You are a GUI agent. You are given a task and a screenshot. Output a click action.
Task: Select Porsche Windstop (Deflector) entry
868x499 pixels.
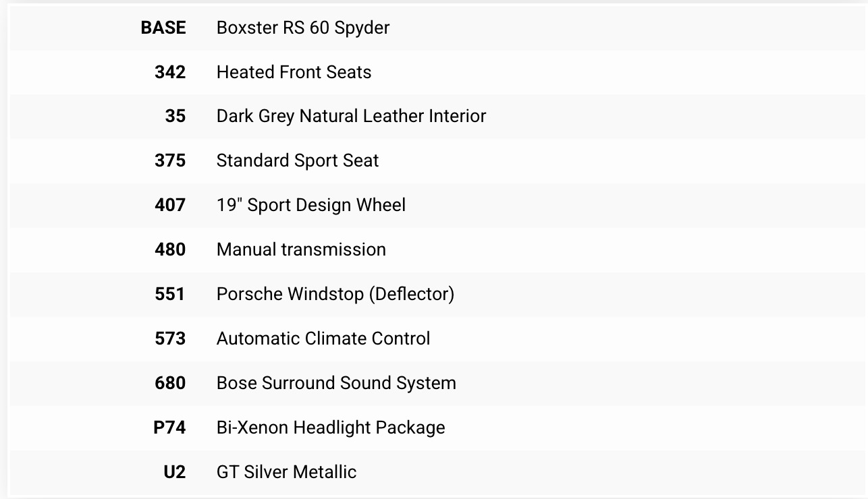pos(335,294)
